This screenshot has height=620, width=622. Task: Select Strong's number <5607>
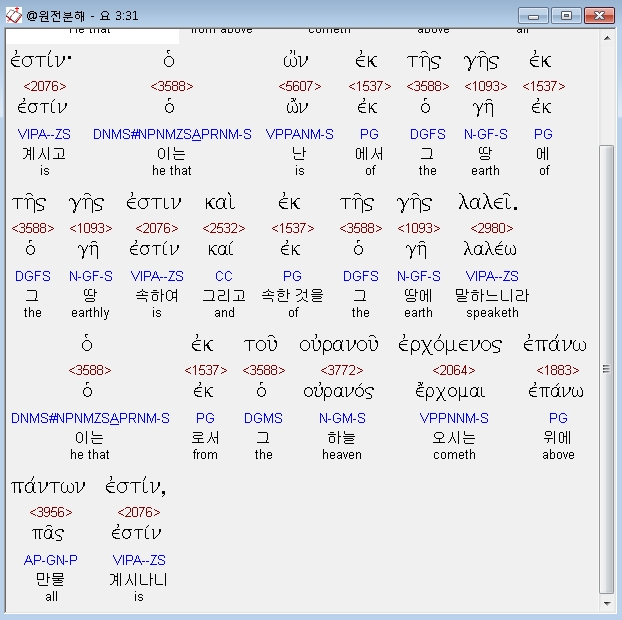click(299, 86)
